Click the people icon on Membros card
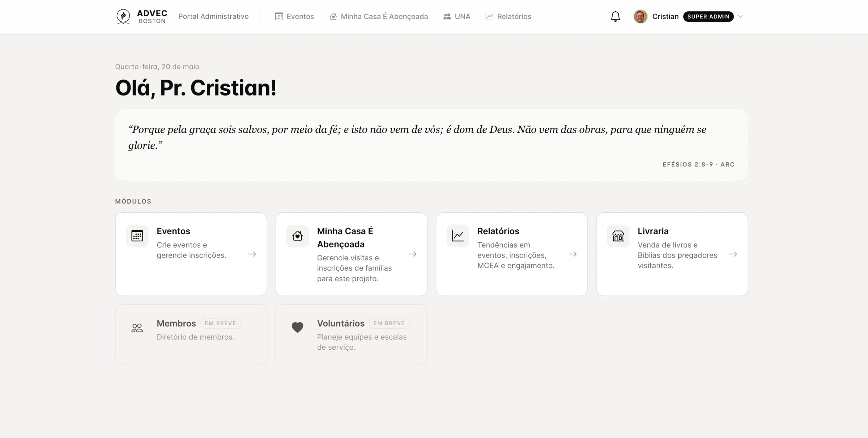Viewport: 868px width, 438px height. pyautogui.click(x=137, y=328)
